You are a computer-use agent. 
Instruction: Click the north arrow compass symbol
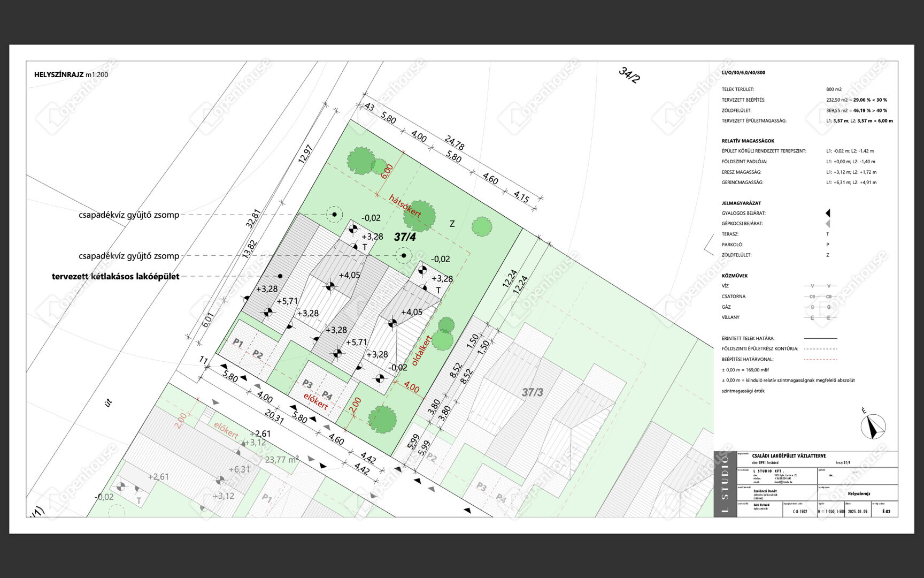[x=873, y=427]
